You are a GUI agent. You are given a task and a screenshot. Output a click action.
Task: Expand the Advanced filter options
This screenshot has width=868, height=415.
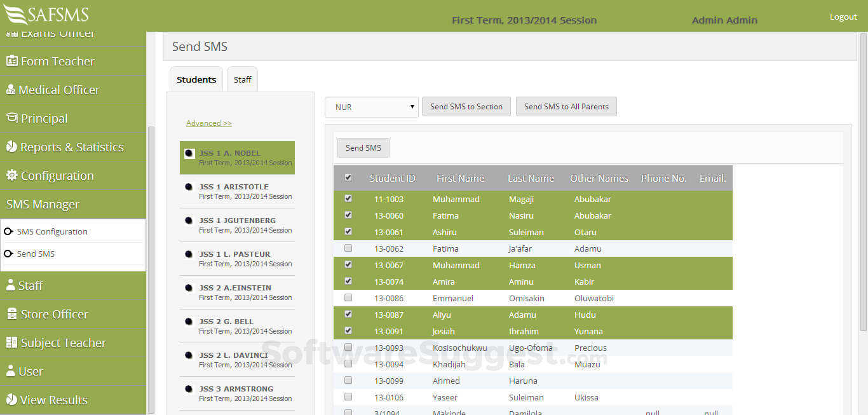point(208,123)
